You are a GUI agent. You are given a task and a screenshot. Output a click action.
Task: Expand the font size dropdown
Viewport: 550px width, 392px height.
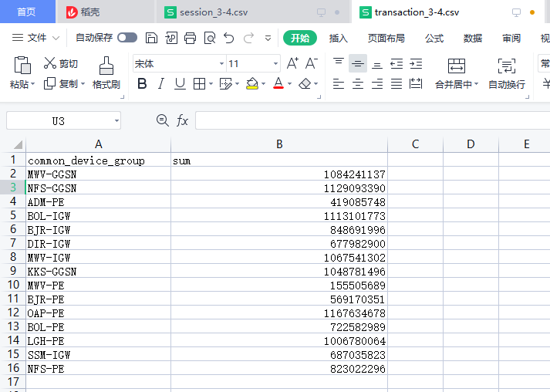(275, 64)
